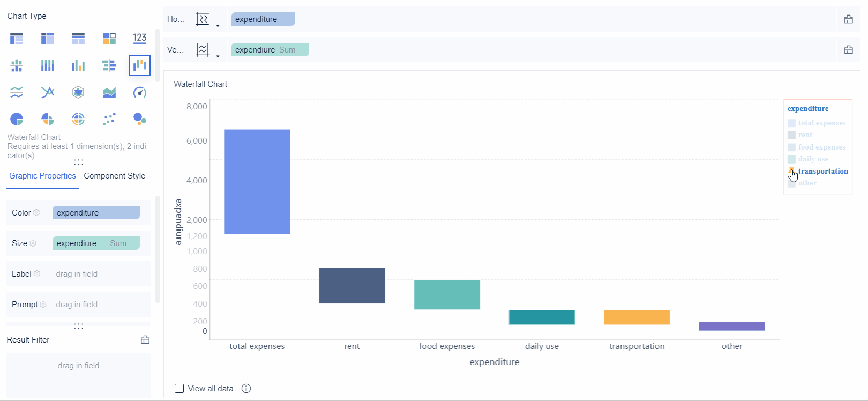Choose the gauge chart type icon
The width and height of the screenshot is (868, 401).
(x=140, y=93)
